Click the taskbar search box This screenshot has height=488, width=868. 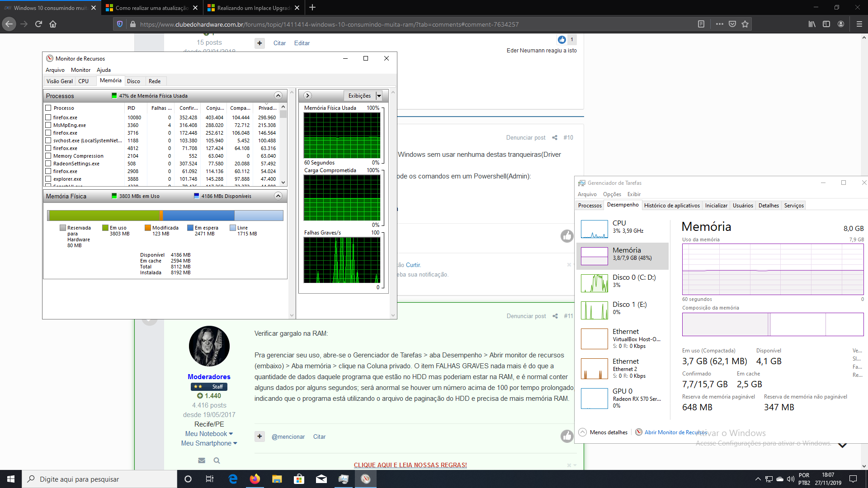click(99, 479)
